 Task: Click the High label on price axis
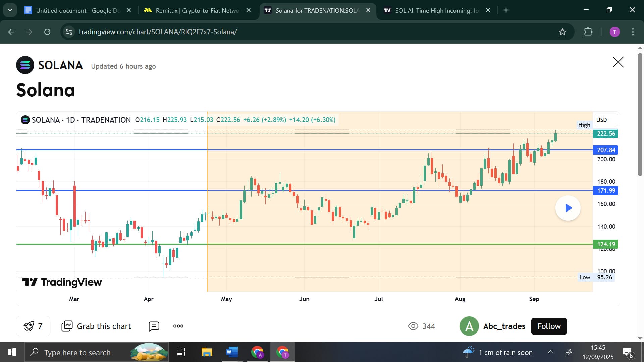coord(584,125)
